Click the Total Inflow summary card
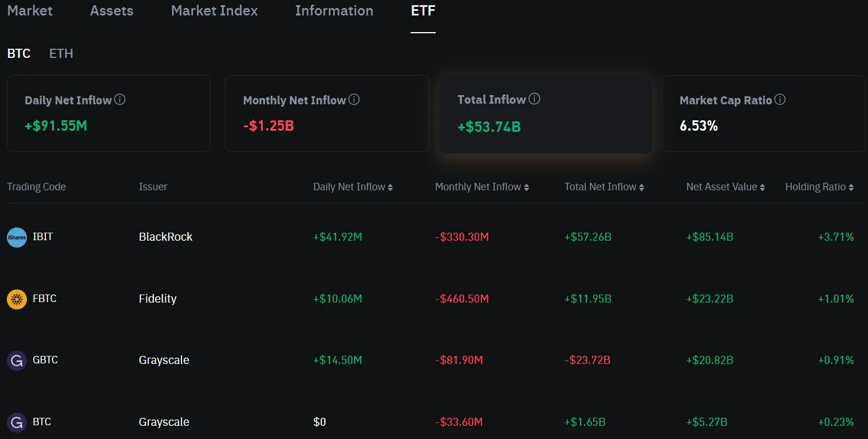This screenshot has height=439, width=868. (x=545, y=113)
